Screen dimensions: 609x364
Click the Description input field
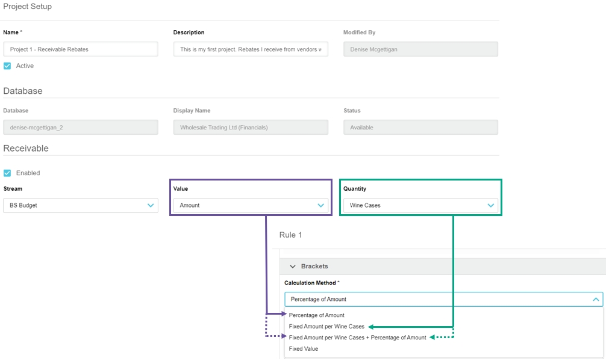pos(251,49)
